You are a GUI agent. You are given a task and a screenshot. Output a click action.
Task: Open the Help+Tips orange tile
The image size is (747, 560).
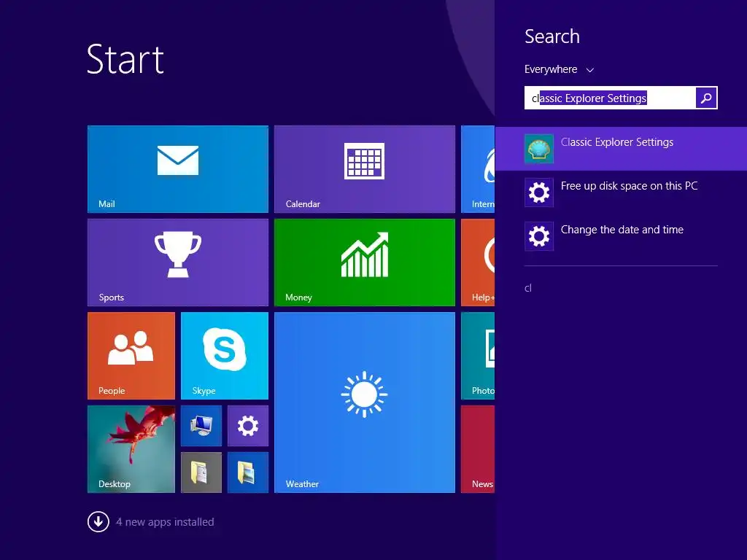pos(478,262)
